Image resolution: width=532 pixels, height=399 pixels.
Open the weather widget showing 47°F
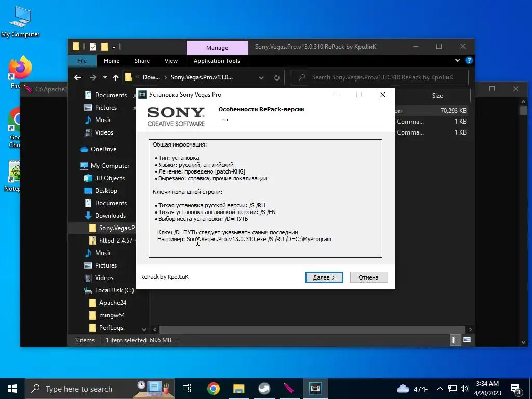coord(411,389)
